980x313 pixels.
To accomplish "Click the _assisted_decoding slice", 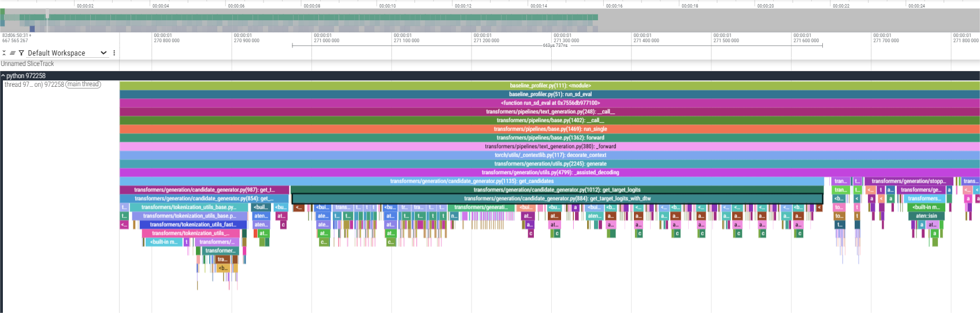I will [x=550, y=172].
